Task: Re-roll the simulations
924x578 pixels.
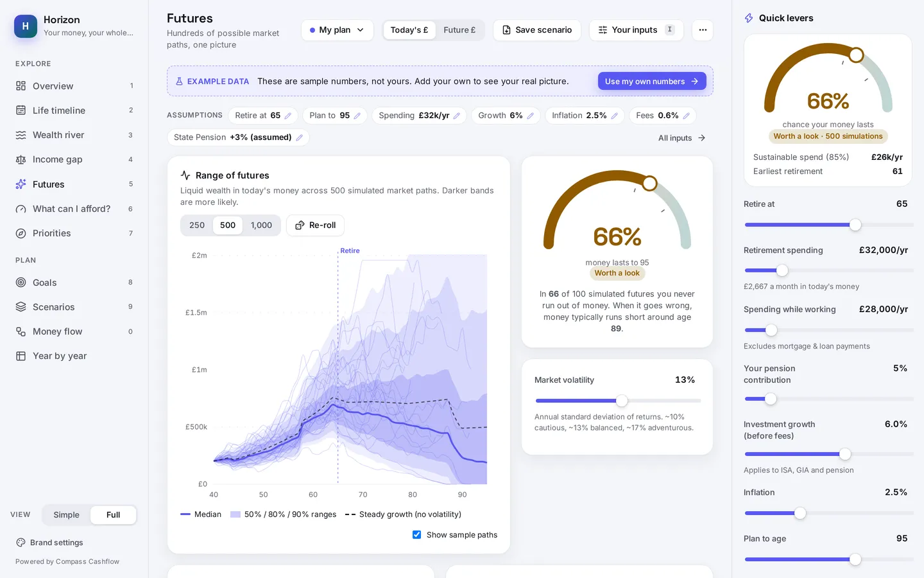Action: (x=316, y=225)
